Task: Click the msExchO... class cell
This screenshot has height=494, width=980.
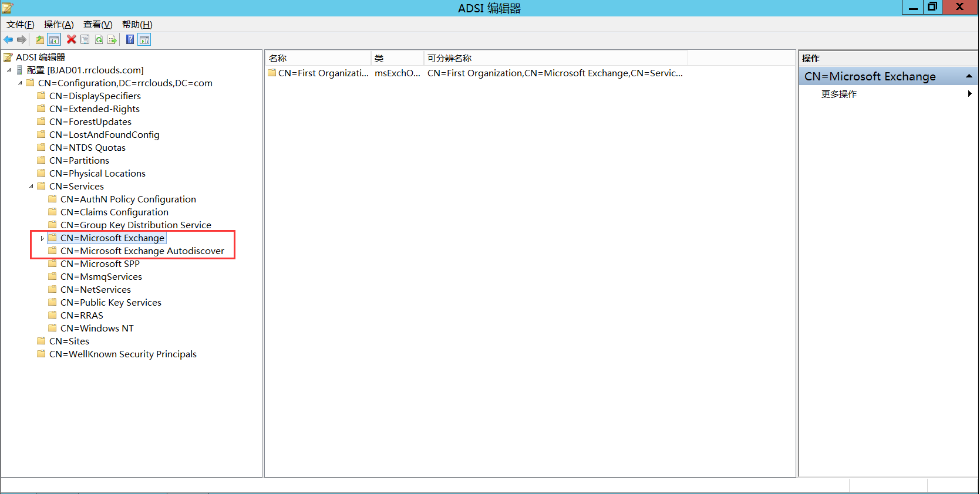Action: pyautogui.click(x=398, y=73)
